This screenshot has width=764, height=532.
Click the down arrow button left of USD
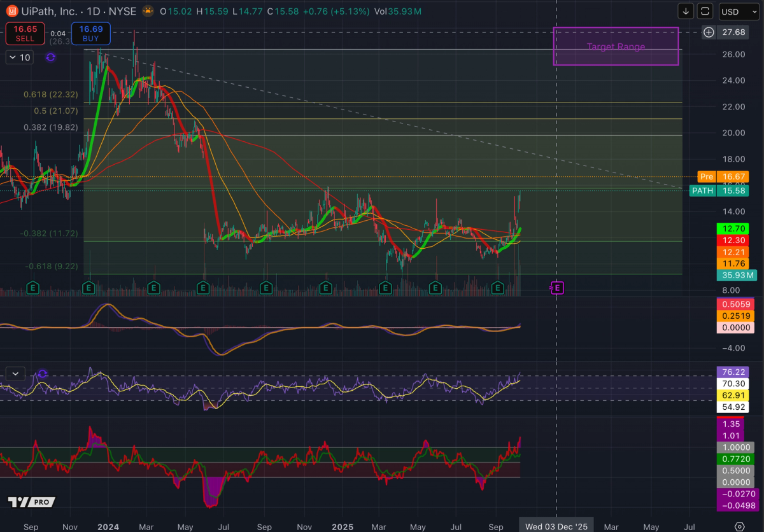tap(686, 11)
